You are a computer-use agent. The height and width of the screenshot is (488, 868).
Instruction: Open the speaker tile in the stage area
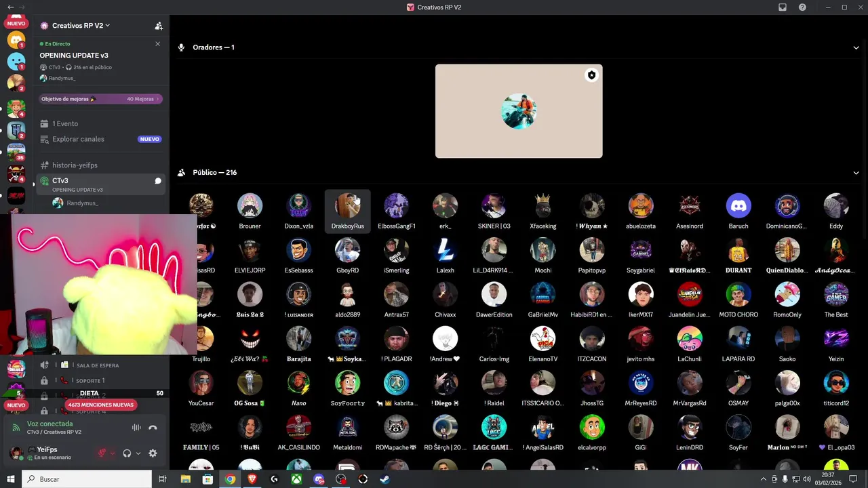pos(519,111)
